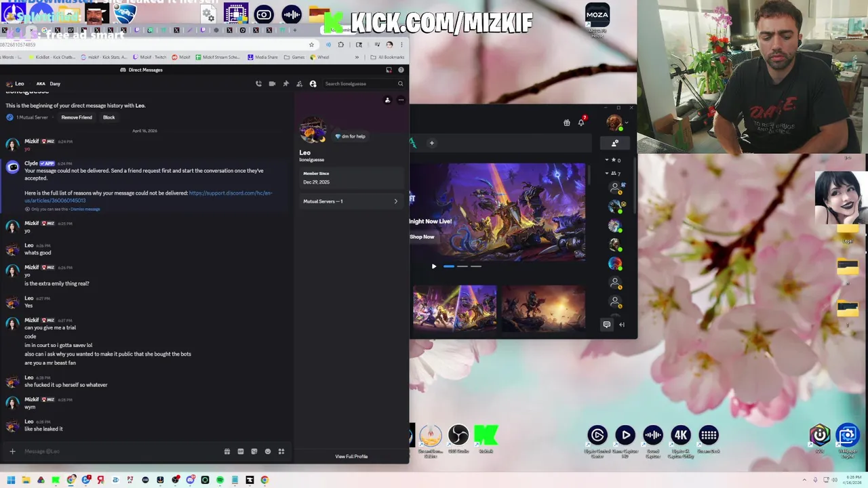
Task: Open the Rocket League desktop shortcut
Action: click(125, 14)
